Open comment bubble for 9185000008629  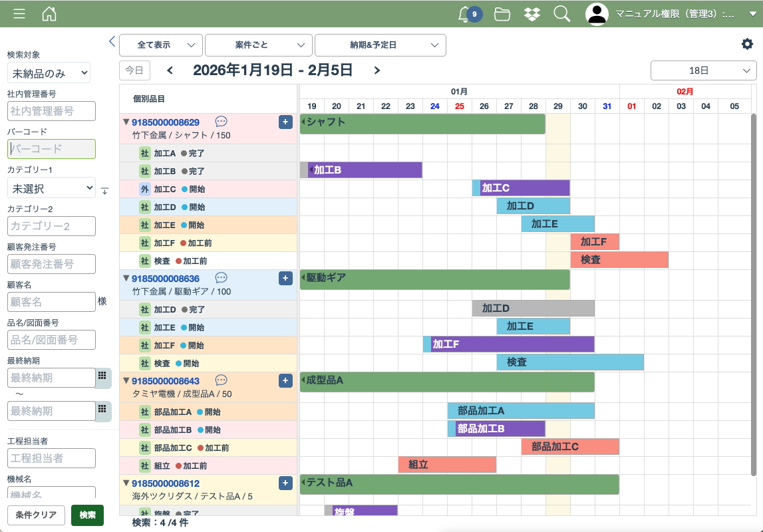(222, 122)
